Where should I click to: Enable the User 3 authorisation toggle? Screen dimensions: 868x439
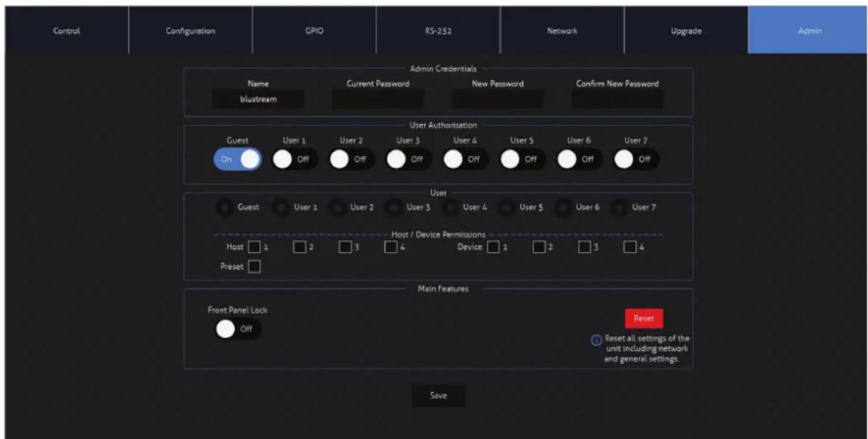click(x=409, y=159)
